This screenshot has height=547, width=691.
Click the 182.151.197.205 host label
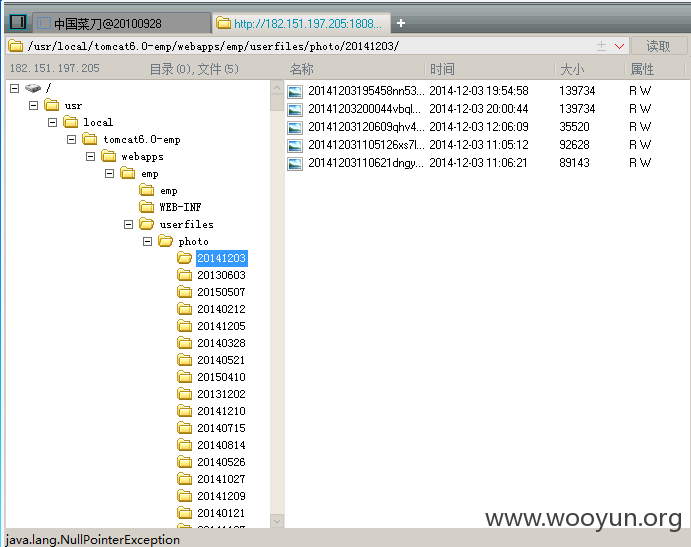click(55, 68)
